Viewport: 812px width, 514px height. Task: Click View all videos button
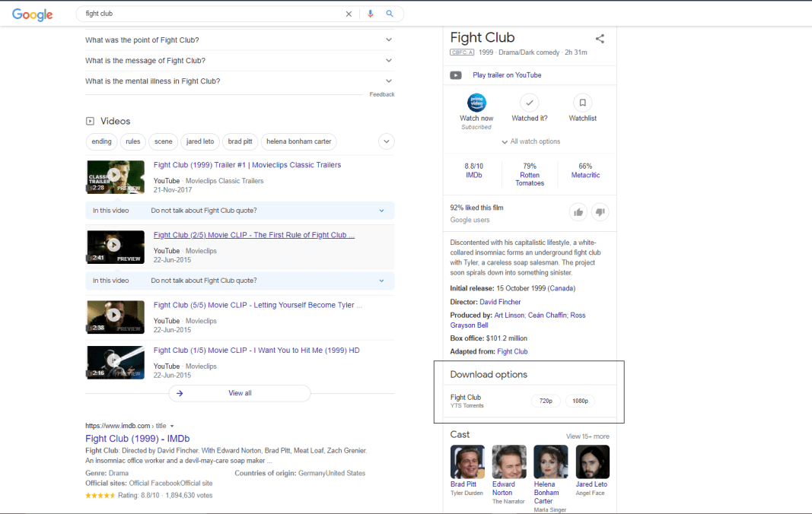tap(240, 393)
